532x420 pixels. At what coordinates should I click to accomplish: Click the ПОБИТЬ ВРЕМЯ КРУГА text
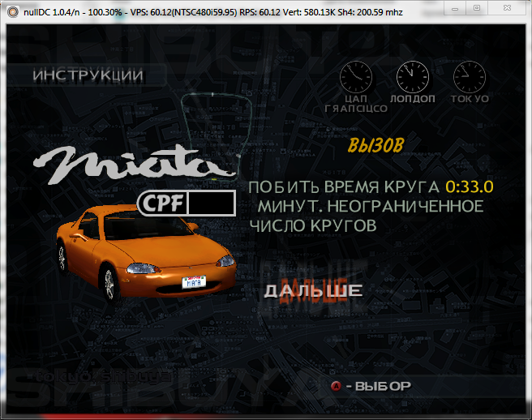[344, 187]
